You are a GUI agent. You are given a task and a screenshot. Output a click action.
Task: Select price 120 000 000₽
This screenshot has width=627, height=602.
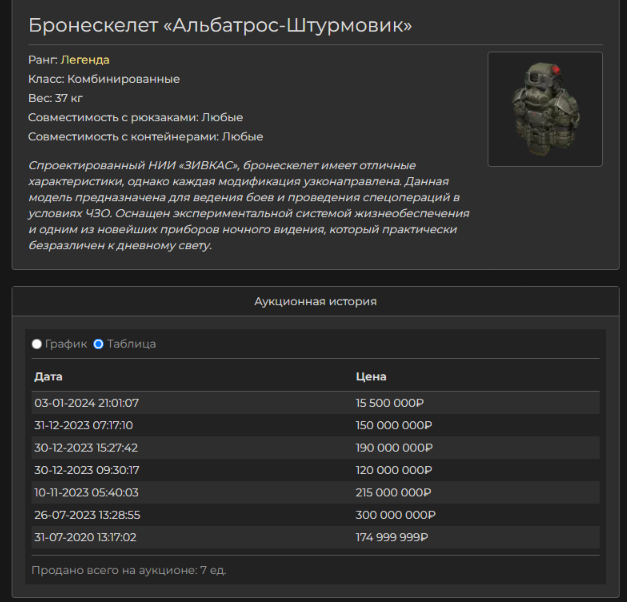(x=394, y=470)
